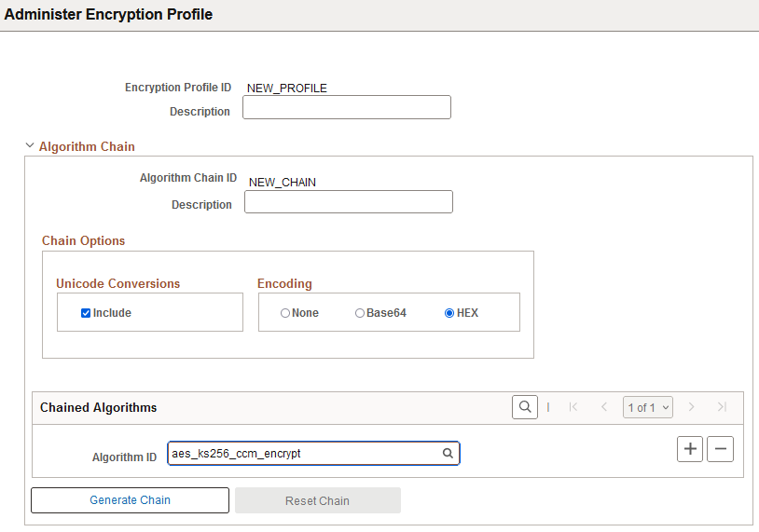The image size is (759, 532).
Task: Click the Generate Chain button
Action: (x=130, y=500)
